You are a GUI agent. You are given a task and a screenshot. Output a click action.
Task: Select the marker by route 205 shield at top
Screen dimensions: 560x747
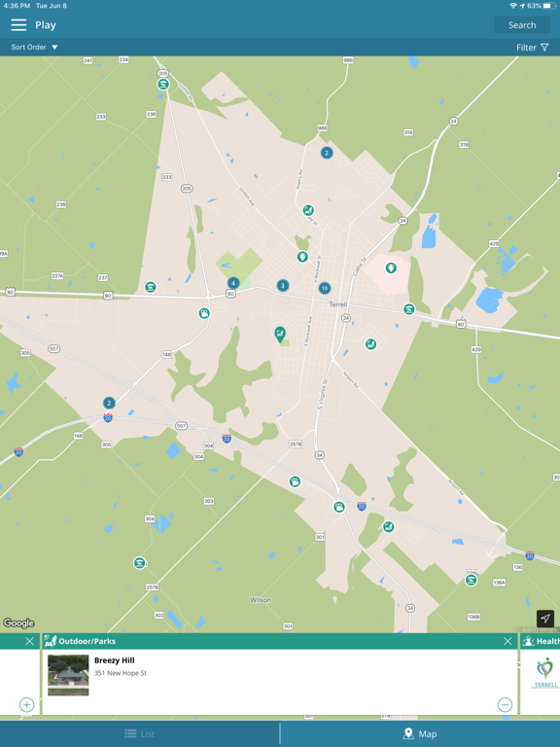click(163, 85)
